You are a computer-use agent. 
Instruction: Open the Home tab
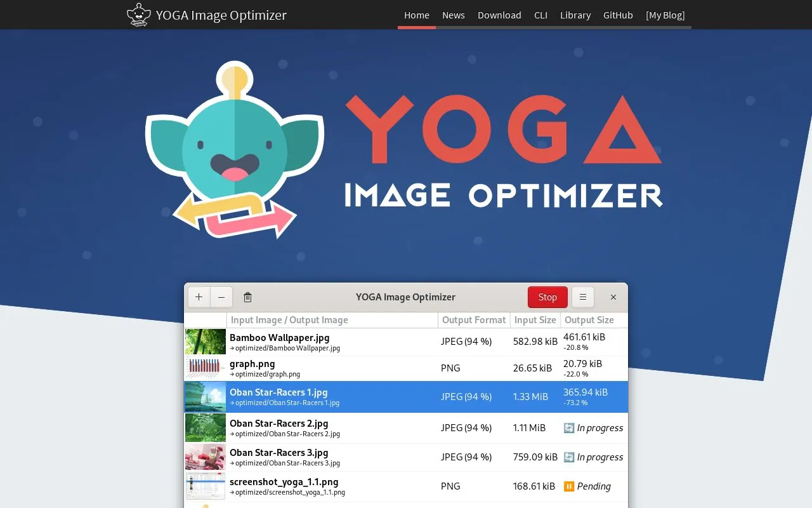click(417, 15)
